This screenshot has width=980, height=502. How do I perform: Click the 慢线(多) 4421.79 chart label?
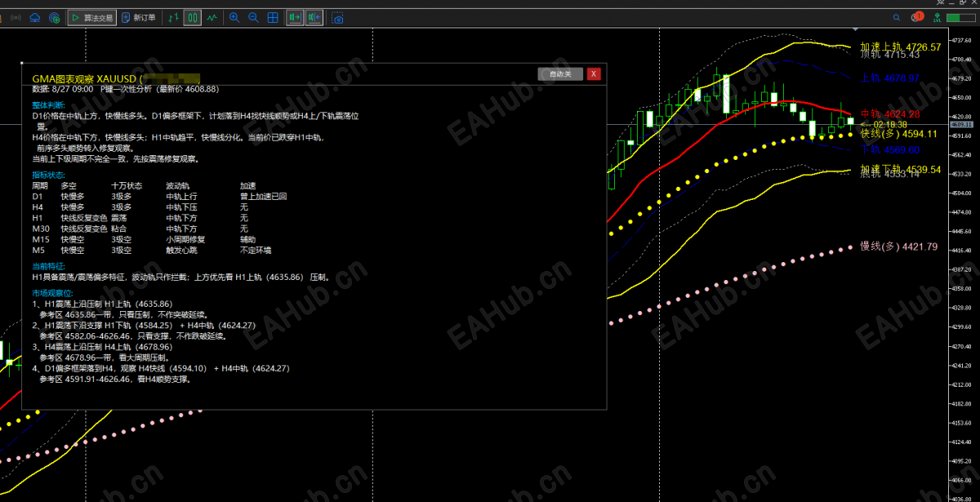[898, 247]
